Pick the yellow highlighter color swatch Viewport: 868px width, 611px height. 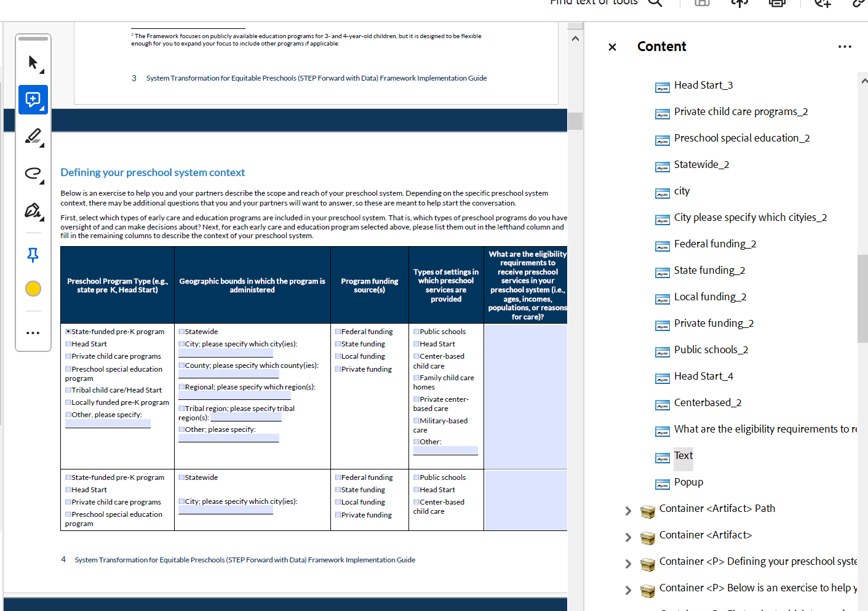pyautogui.click(x=33, y=288)
